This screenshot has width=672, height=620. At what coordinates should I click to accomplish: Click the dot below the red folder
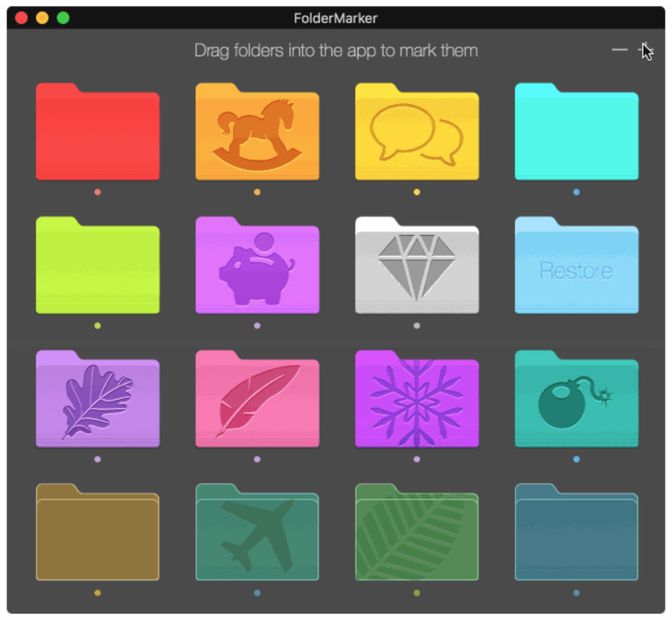point(97,192)
